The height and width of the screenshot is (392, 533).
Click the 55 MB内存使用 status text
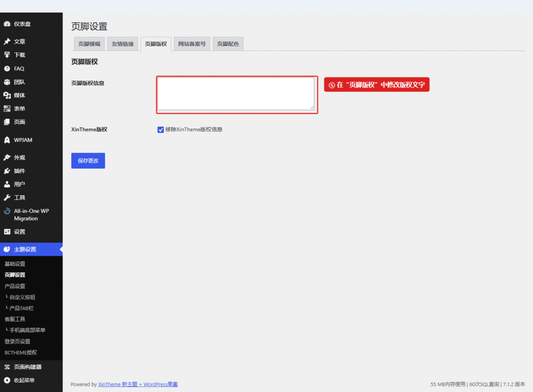(x=448, y=384)
